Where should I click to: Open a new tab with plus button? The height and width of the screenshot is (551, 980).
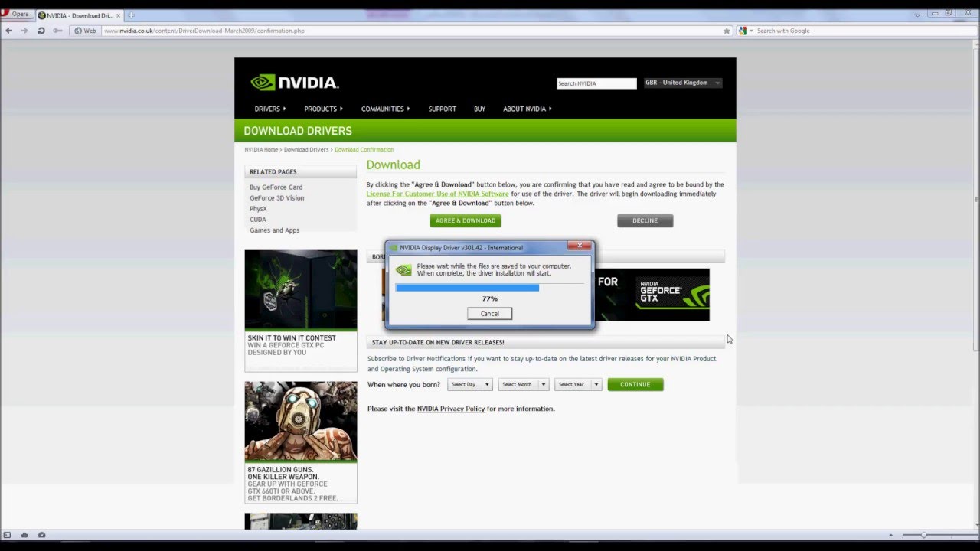pos(131,15)
